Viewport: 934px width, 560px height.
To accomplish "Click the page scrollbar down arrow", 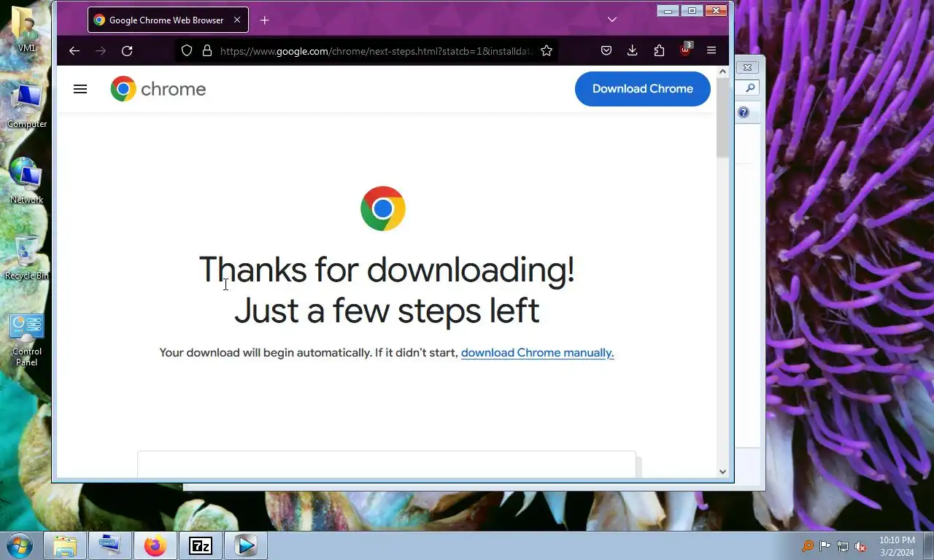I will [723, 472].
